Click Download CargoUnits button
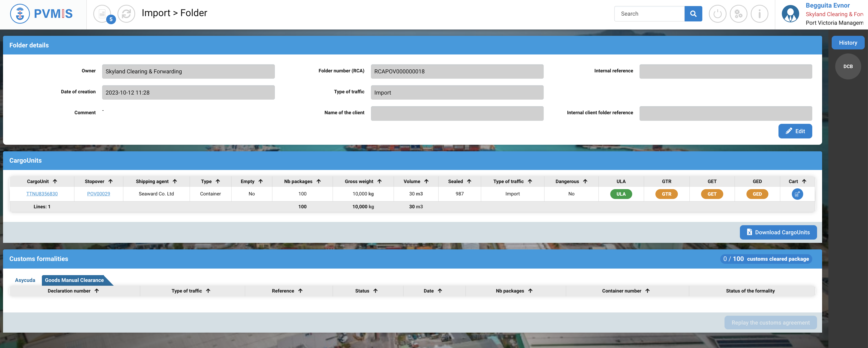Viewport: 868px width, 348px height. [778, 232]
